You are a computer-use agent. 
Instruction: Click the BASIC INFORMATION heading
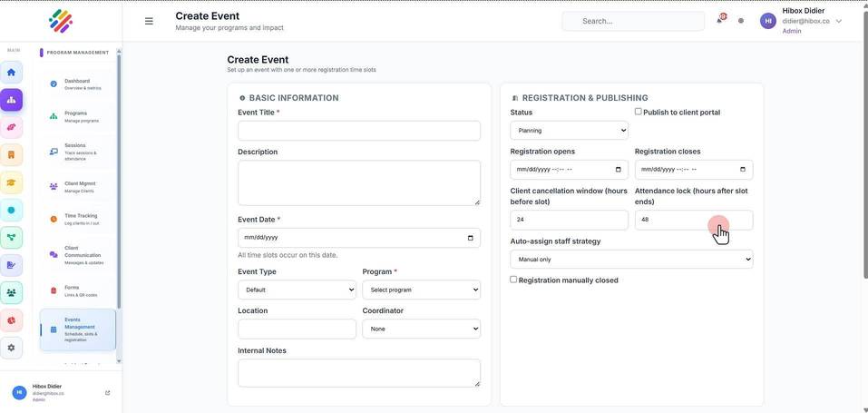pos(294,98)
